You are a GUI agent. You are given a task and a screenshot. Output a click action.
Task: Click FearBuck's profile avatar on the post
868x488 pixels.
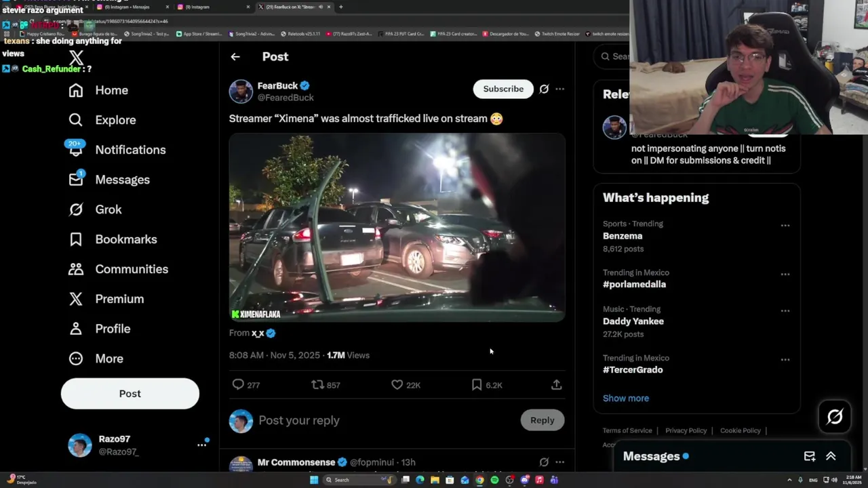click(241, 91)
